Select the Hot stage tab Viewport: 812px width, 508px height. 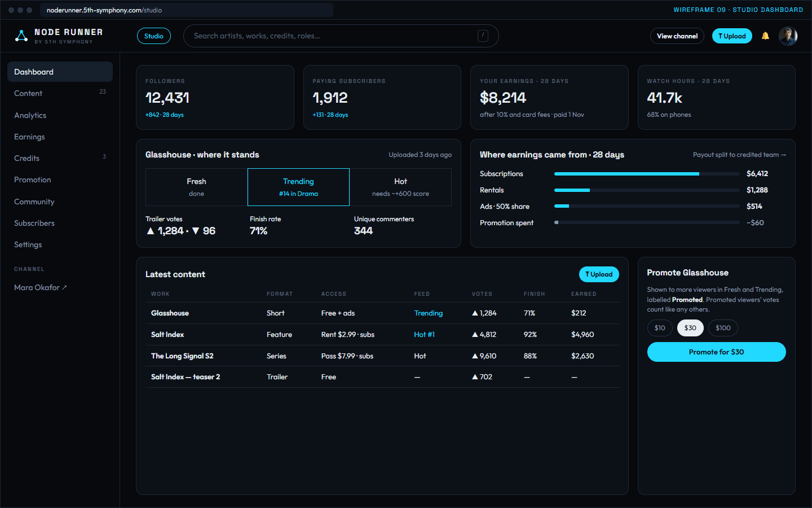pos(400,187)
